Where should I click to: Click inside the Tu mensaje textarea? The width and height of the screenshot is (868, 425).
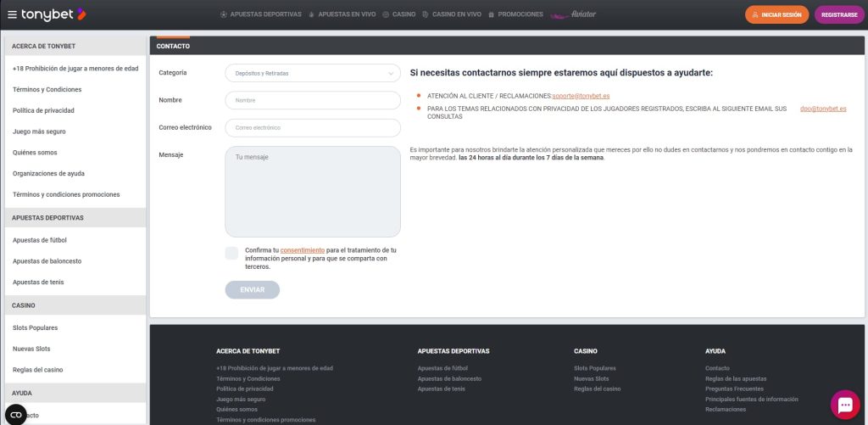313,192
